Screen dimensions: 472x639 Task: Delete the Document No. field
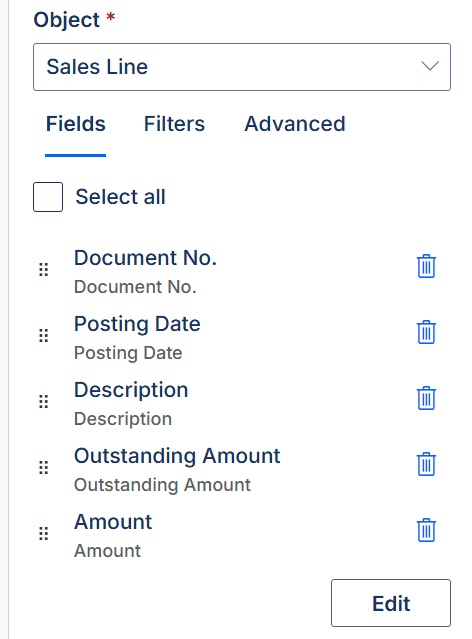point(426,266)
